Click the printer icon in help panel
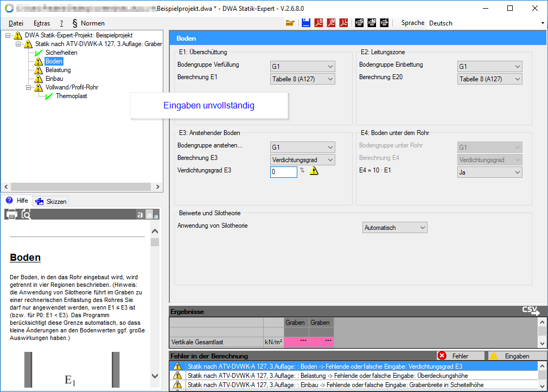 11,214
